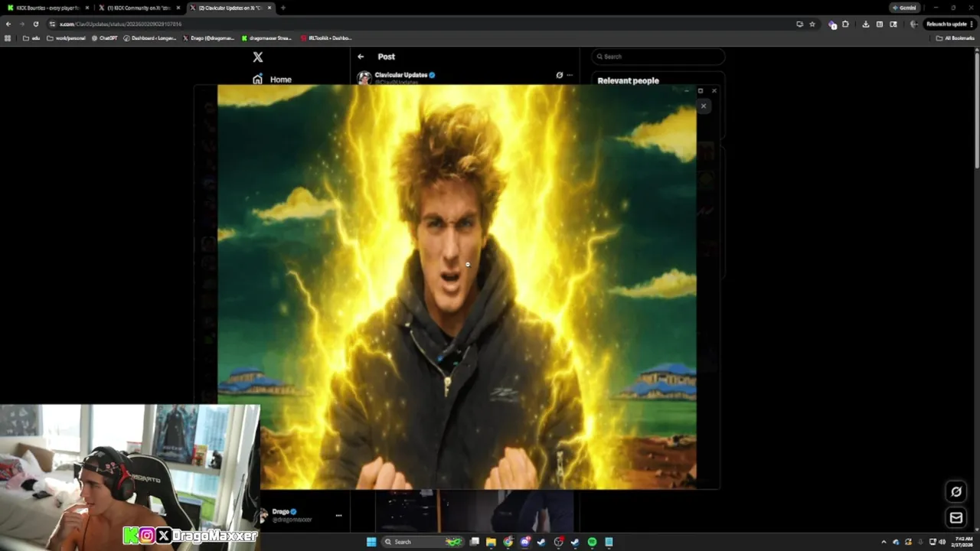Open File Explorer from the taskbar
This screenshot has width=980, height=551.
click(x=491, y=542)
